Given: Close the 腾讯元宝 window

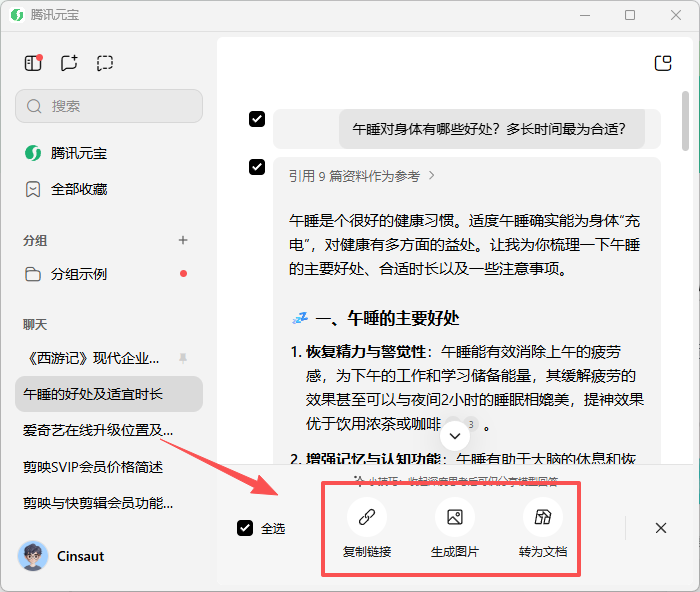Looking at the screenshot, I should click(676, 15).
